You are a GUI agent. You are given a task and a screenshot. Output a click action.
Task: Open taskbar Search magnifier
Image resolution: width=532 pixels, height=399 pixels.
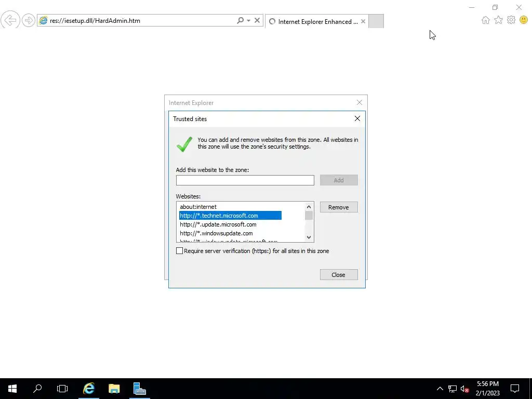click(37, 389)
